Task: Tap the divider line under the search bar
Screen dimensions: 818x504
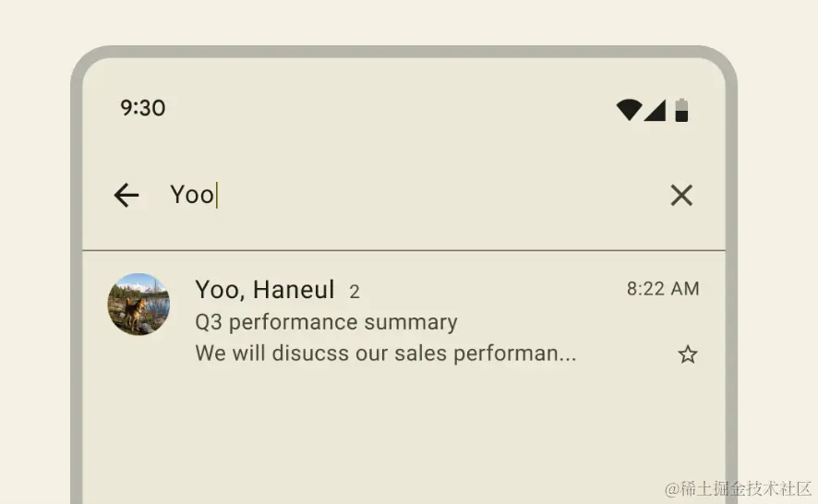Action: point(403,250)
